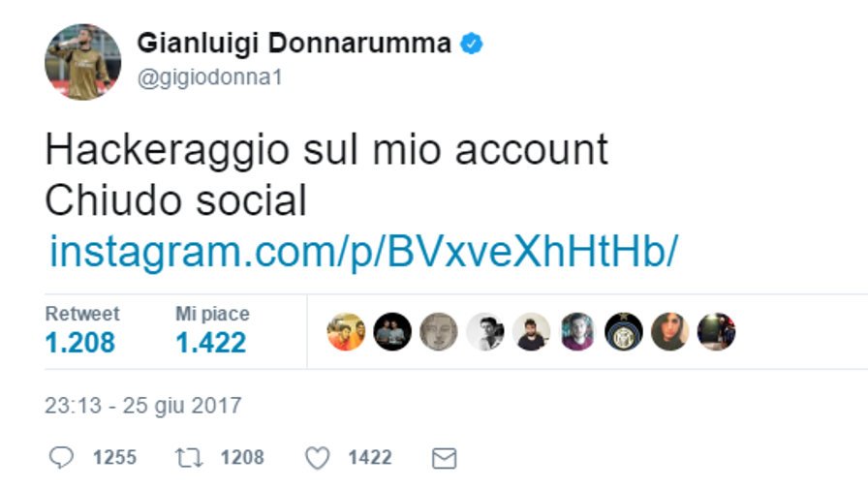Click the reply speech bubble icon
The width and height of the screenshot is (868, 488).
tap(61, 458)
